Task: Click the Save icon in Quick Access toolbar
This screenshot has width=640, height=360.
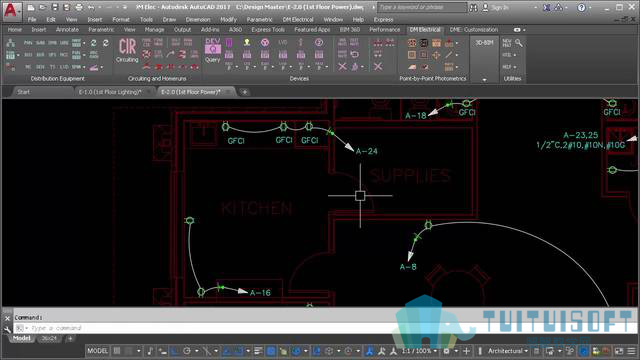Action: pyautogui.click(x=55, y=7)
